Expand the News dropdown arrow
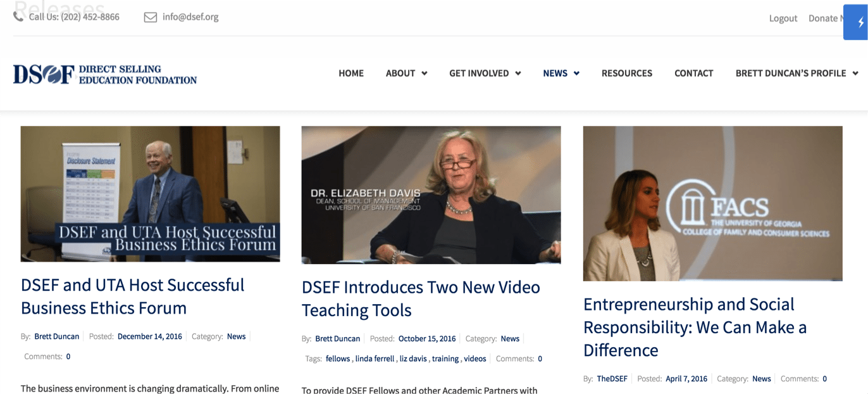This screenshot has width=868, height=394. 576,73
